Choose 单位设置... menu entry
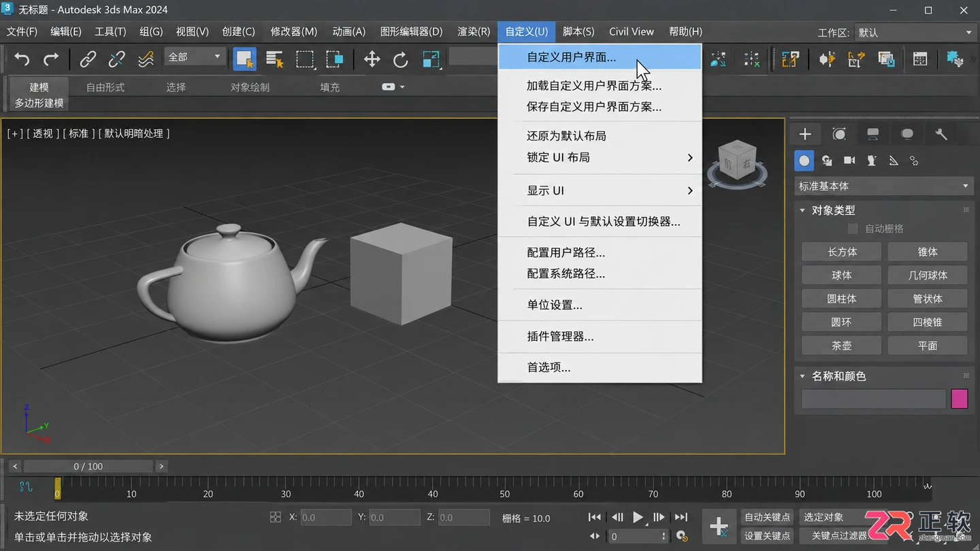Viewport: 980px width, 551px height. [600, 305]
